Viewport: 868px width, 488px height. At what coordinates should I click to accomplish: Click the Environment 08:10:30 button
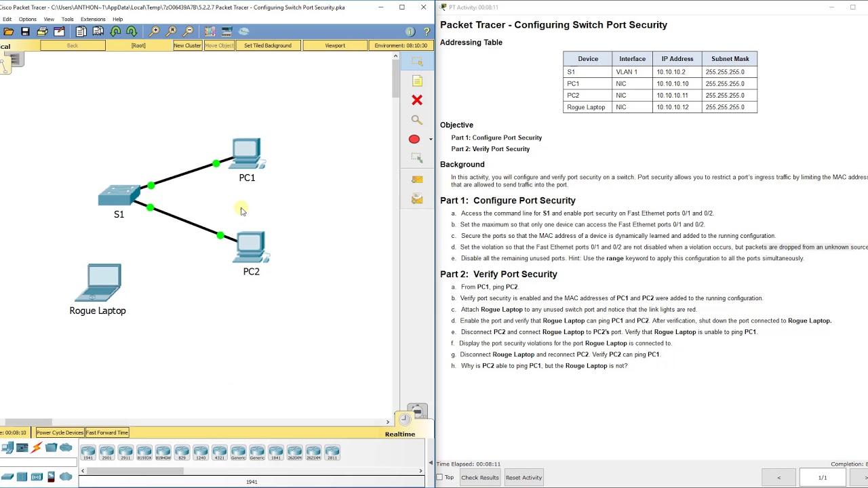click(x=401, y=45)
